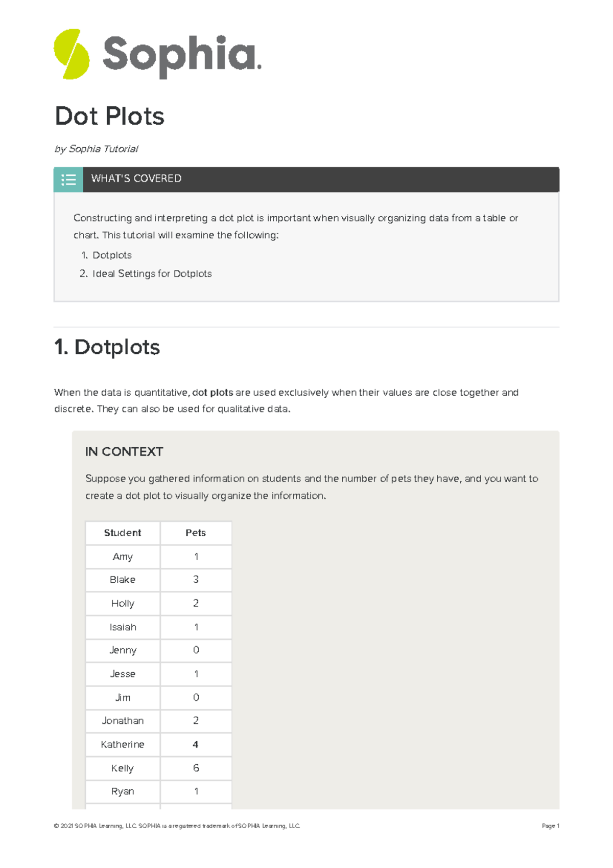Click the Jonathan table cell
Image resolution: width=613 pixels, height=868 pixels.
pyautogui.click(x=123, y=721)
